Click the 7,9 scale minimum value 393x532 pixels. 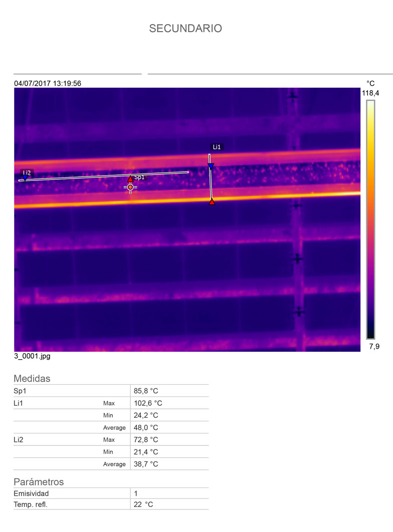pyautogui.click(x=374, y=347)
